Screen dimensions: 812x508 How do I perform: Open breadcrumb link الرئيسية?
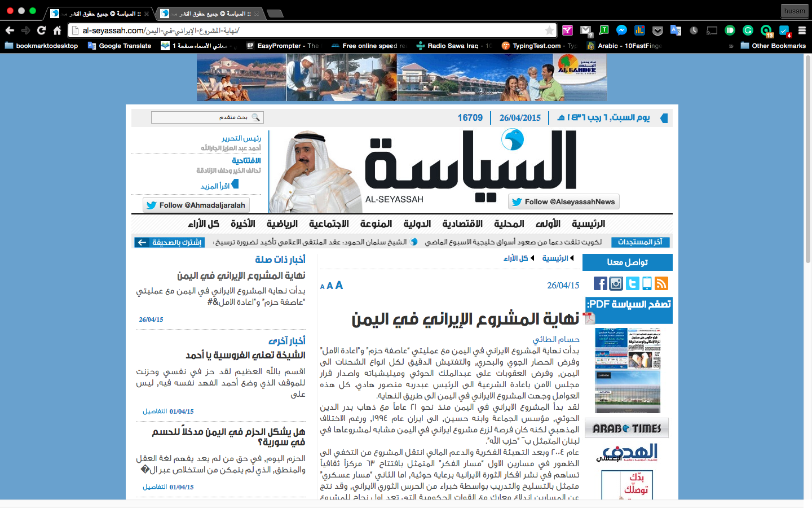click(x=555, y=258)
